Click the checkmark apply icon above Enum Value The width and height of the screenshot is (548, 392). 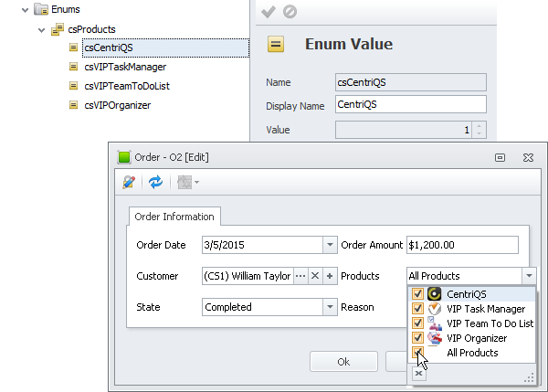pyautogui.click(x=268, y=12)
